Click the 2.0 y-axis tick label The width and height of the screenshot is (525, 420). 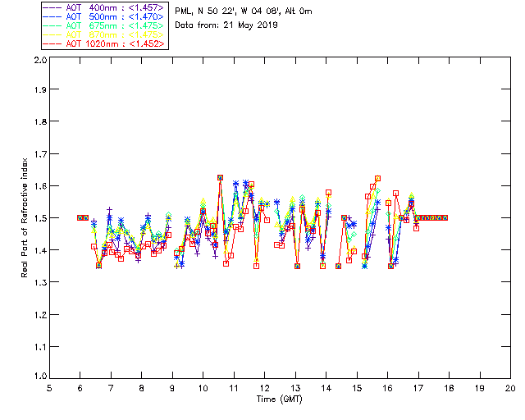point(40,60)
